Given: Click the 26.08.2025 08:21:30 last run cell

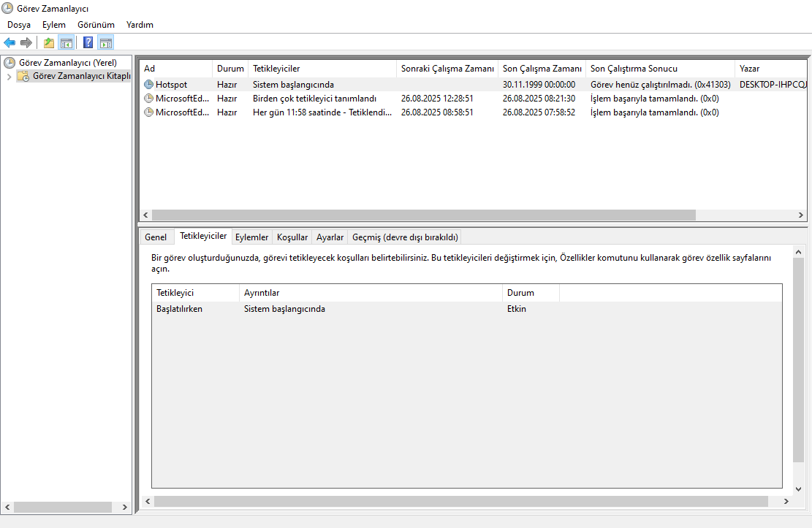Looking at the screenshot, I should click(539, 99).
